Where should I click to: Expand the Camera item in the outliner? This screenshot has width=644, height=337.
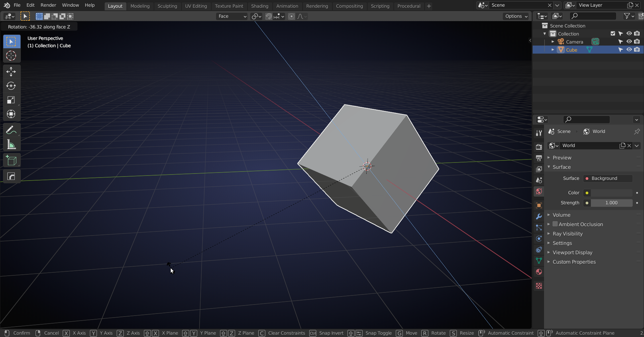pyautogui.click(x=553, y=42)
